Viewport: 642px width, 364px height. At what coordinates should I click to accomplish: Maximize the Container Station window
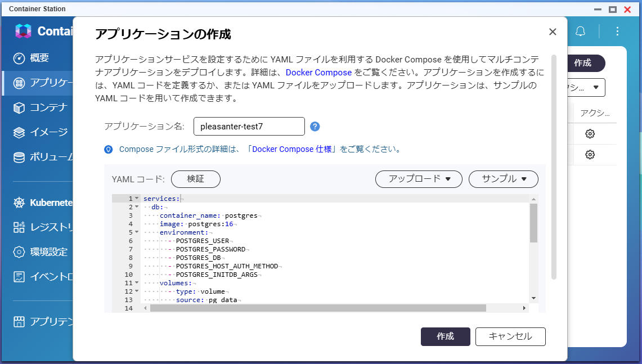click(613, 9)
